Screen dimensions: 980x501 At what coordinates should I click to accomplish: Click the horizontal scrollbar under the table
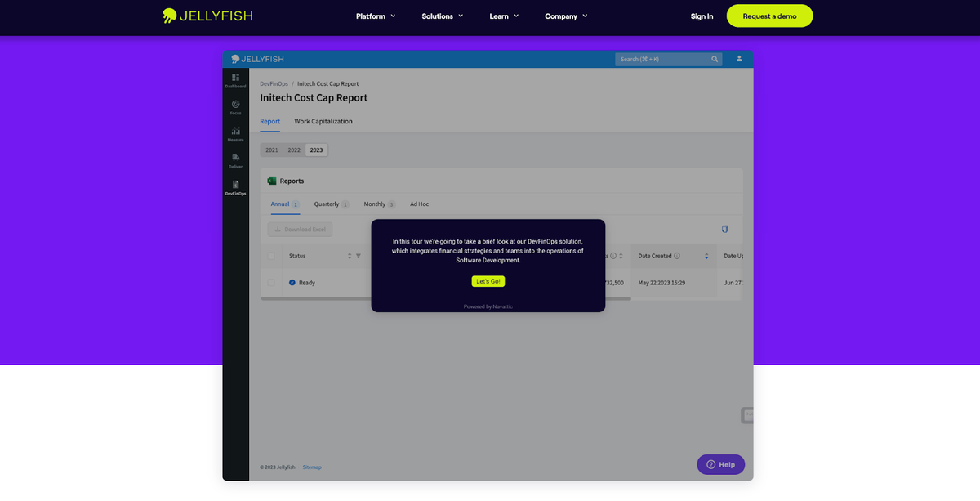(446, 298)
